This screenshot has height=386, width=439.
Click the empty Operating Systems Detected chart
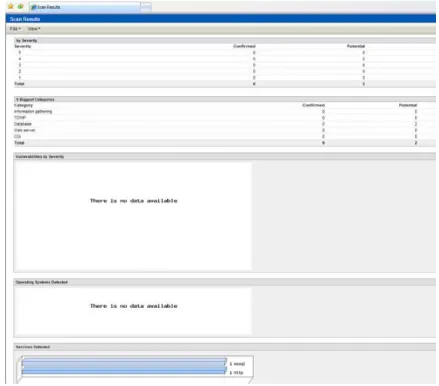(x=133, y=311)
